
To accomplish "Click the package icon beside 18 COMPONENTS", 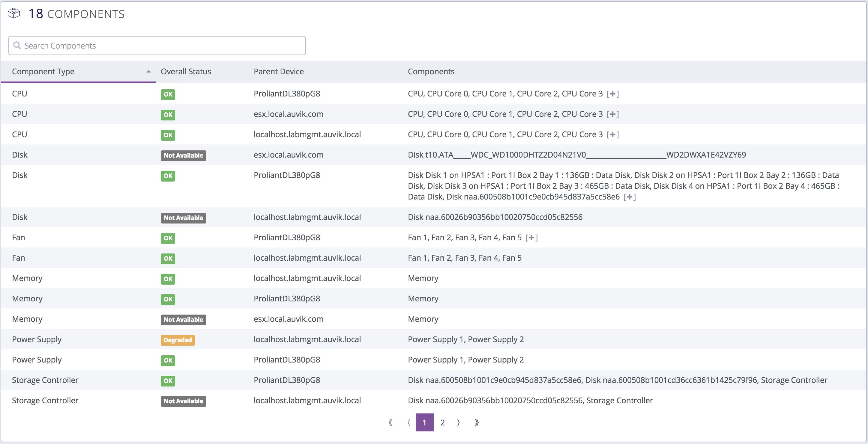I will (14, 13).
